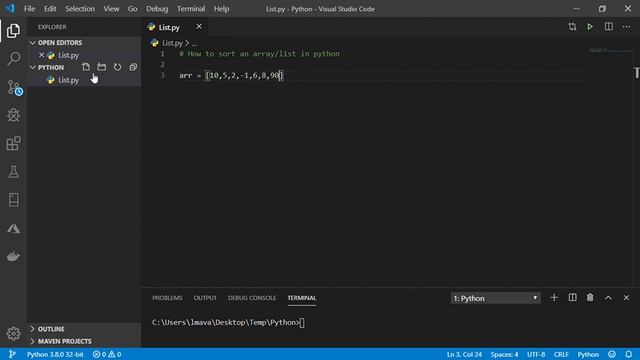Switch to the PROBLEMS panel tab

(x=167, y=298)
